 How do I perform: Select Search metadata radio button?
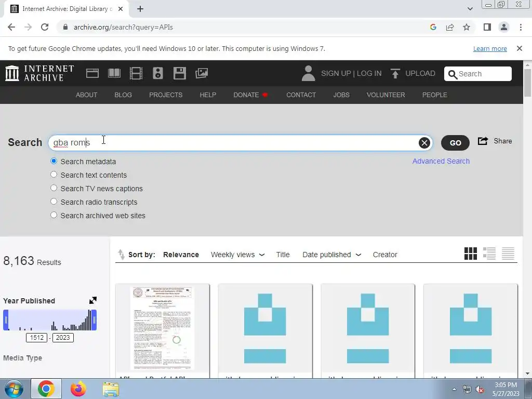pyautogui.click(x=54, y=161)
